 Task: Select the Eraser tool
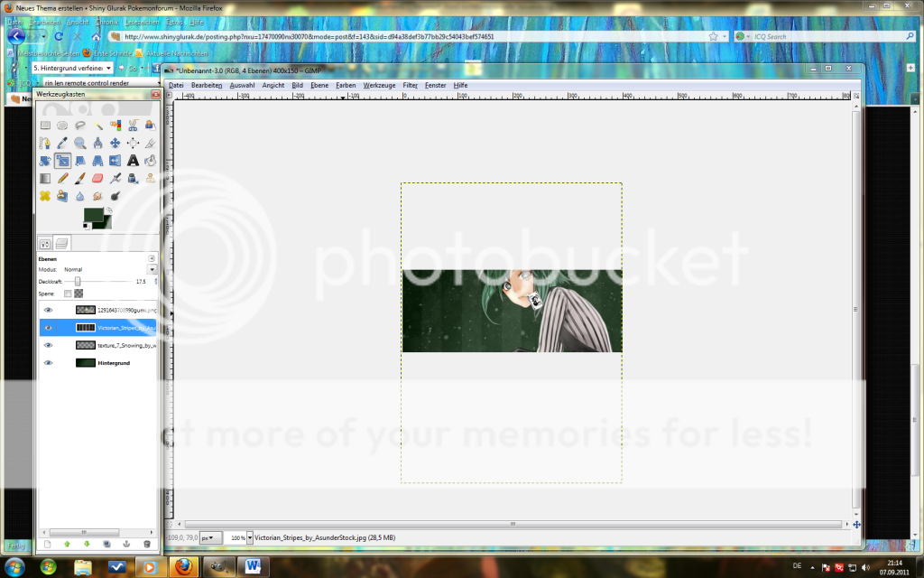click(x=97, y=178)
